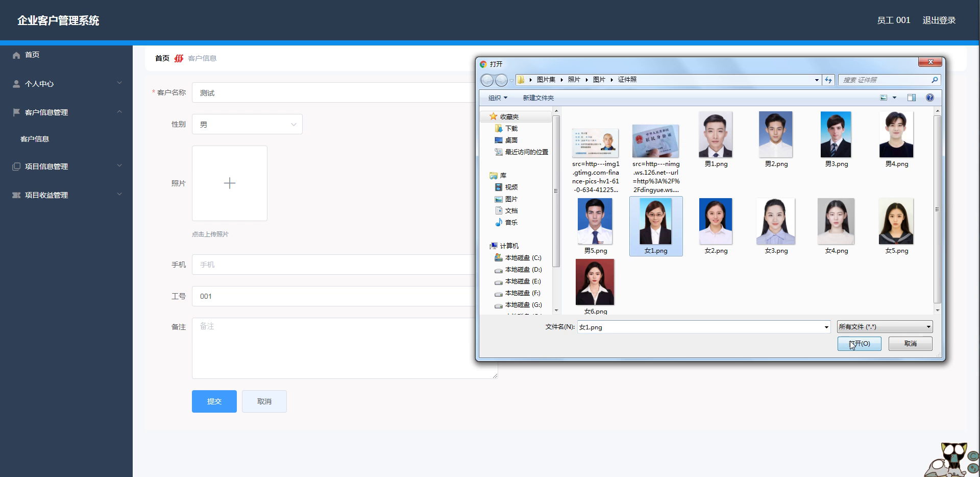Expand the address path dropdown arrow
Screen dimensions: 980x477
(x=817, y=80)
